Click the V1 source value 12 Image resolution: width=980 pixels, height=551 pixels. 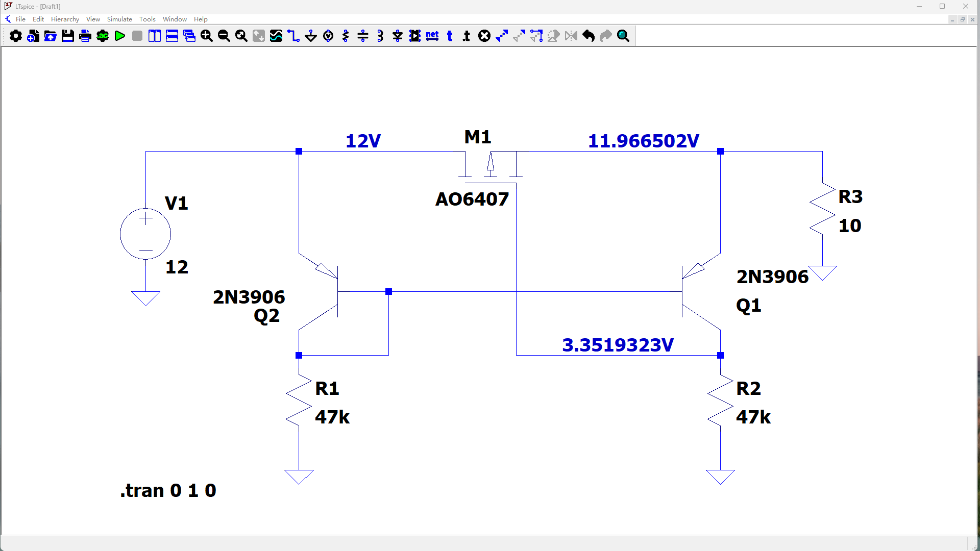pyautogui.click(x=177, y=267)
